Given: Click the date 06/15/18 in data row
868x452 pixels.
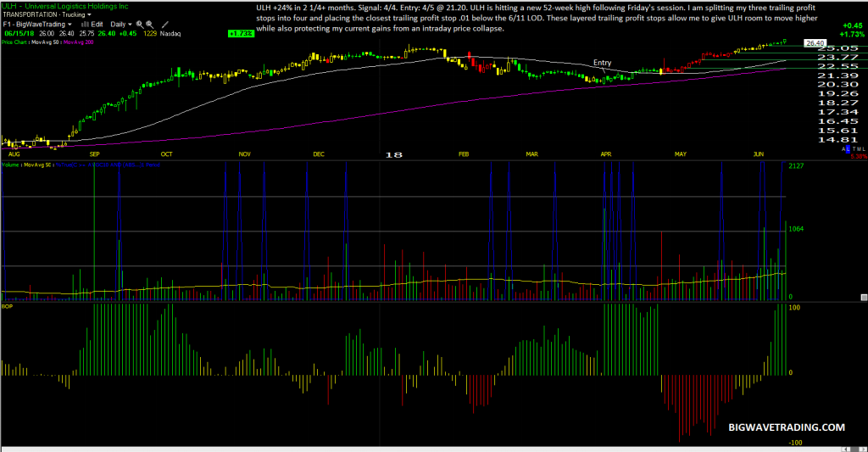Looking at the screenshot, I should [x=19, y=33].
